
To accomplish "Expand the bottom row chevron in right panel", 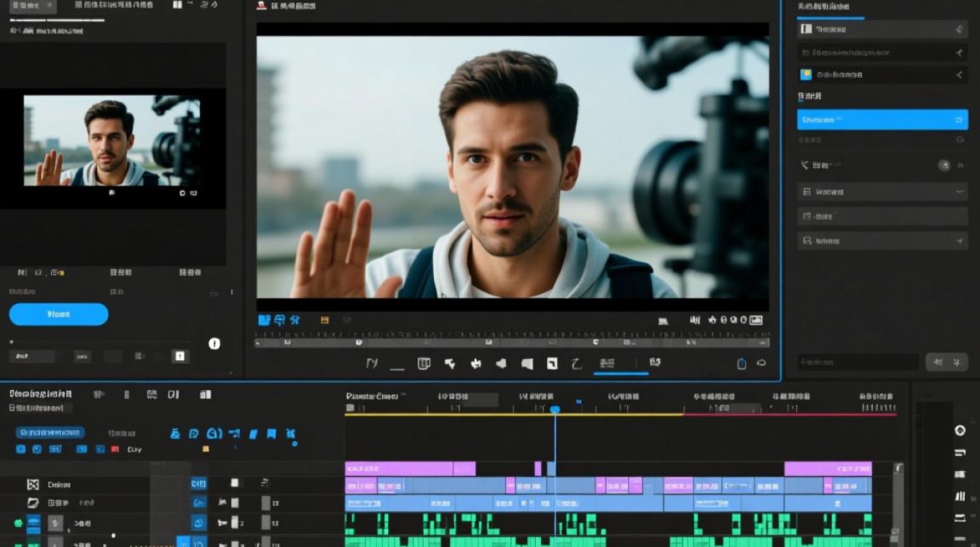I will (960, 240).
